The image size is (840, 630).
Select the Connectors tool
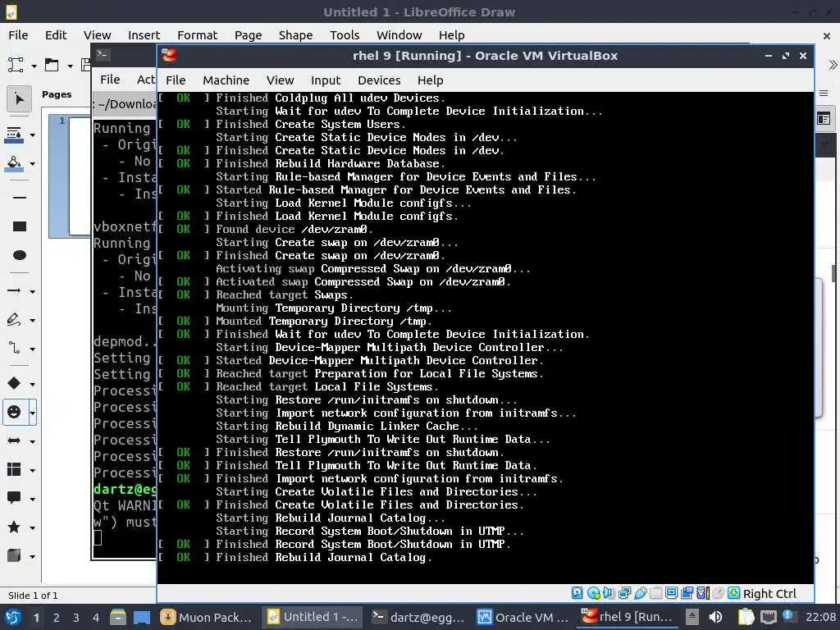point(15,348)
